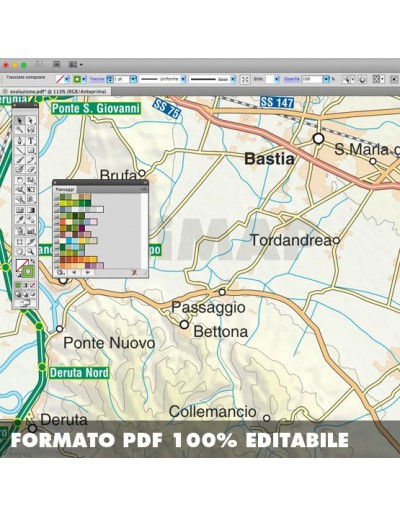
Task: Select the Rectangle tool
Action: tap(30, 150)
